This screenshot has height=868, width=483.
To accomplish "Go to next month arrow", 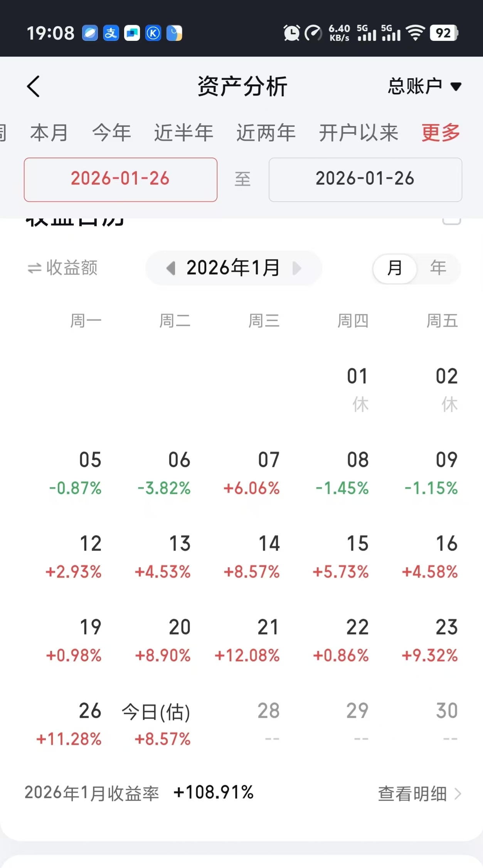I will coord(296,268).
